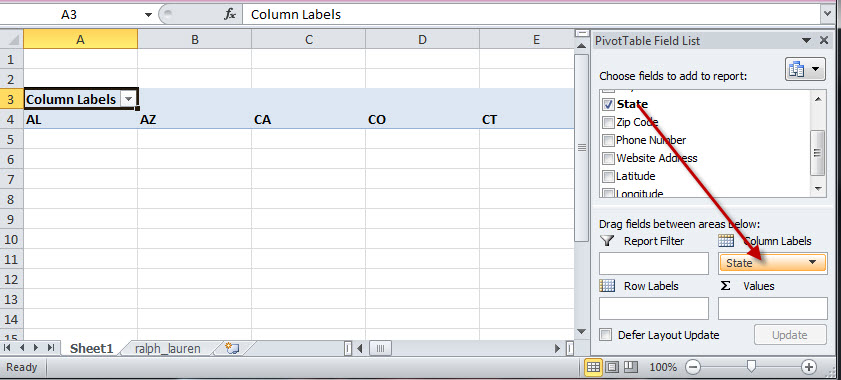841x380 pixels.
Task: Check the Latitude field checkbox
Action: click(x=608, y=176)
